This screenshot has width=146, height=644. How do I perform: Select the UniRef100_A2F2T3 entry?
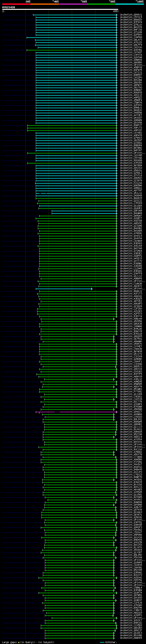(131, 294)
